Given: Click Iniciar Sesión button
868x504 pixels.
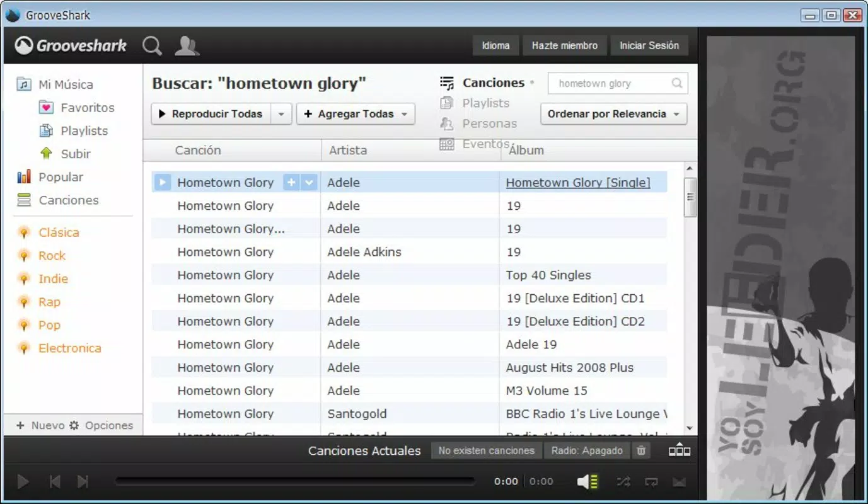Looking at the screenshot, I should (x=649, y=45).
